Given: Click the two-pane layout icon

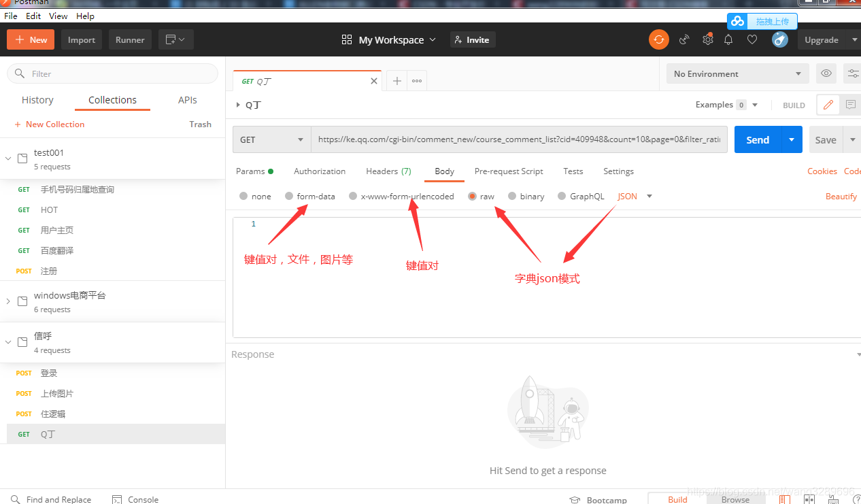Looking at the screenshot, I should click(810, 499).
